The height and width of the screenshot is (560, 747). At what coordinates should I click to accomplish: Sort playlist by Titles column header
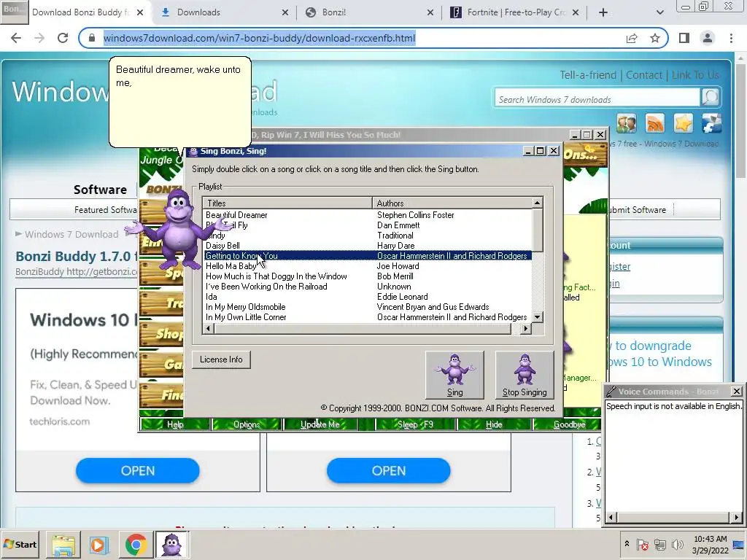coord(287,203)
